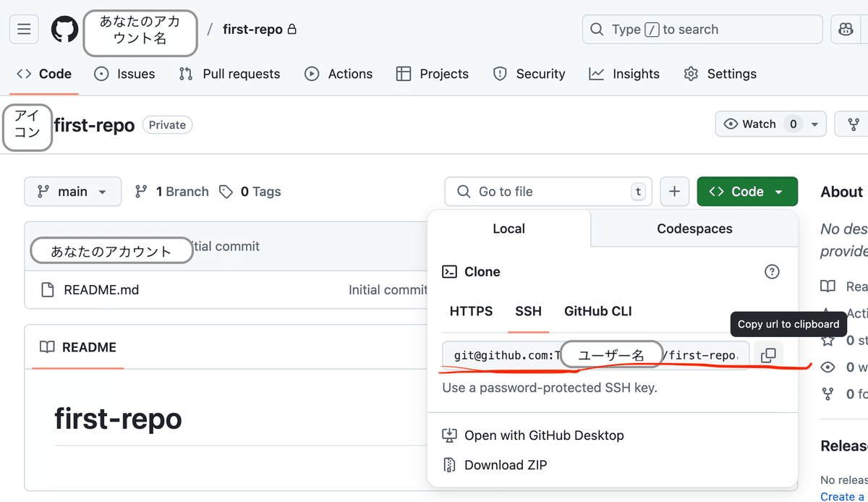
Task: Click the lock icon beside first-repo
Action: tap(292, 28)
